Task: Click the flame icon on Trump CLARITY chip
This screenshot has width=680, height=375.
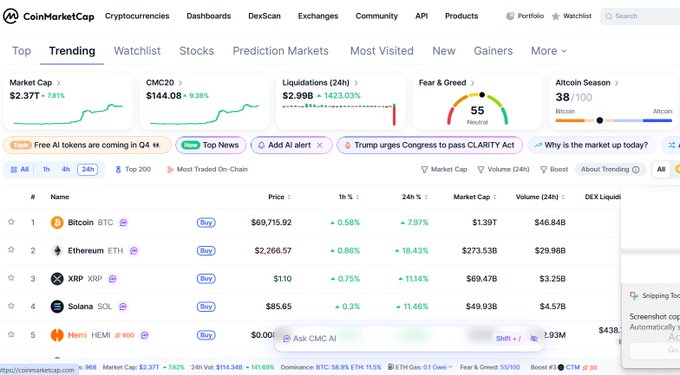Action: (x=347, y=145)
